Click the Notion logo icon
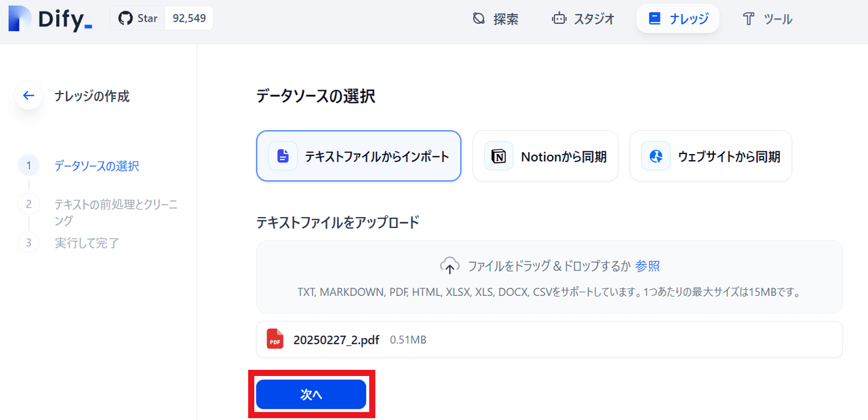 tap(499, 156)
